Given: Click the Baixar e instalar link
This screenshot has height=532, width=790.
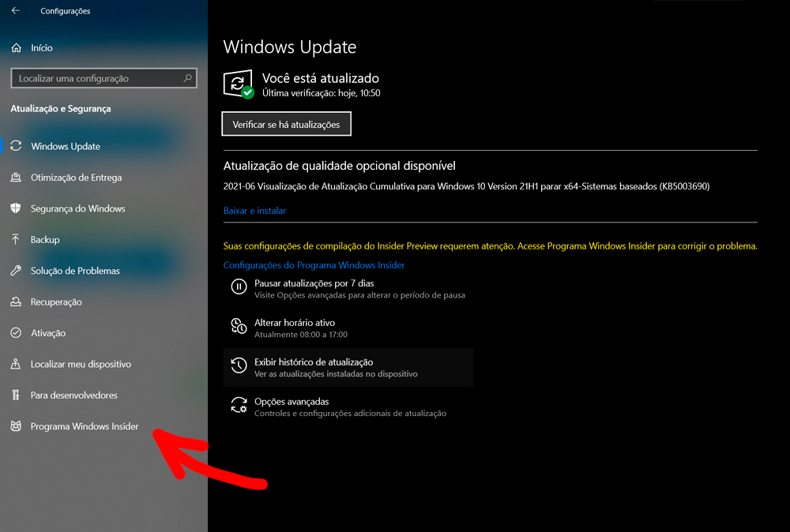Looking at the screenshot, I should 254,211.
